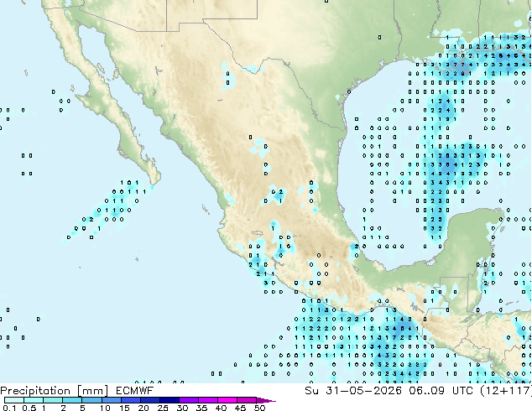Select the 30–35 mm purple legend swatch
Image resolution: width=532 pixels, height=411 pixels.
[188, 400]
